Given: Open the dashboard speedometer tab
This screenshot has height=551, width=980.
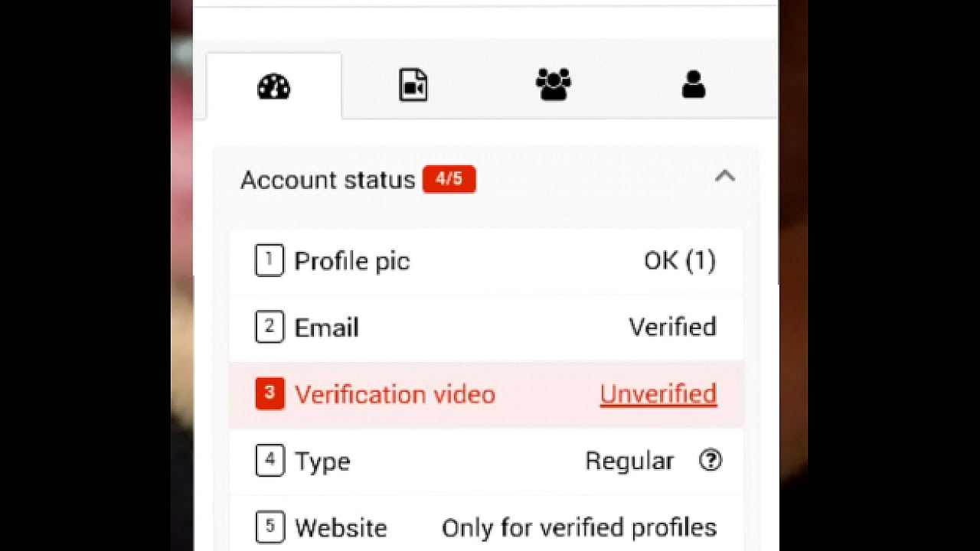Looking at the screenshot, I should [x=273, y=86].
